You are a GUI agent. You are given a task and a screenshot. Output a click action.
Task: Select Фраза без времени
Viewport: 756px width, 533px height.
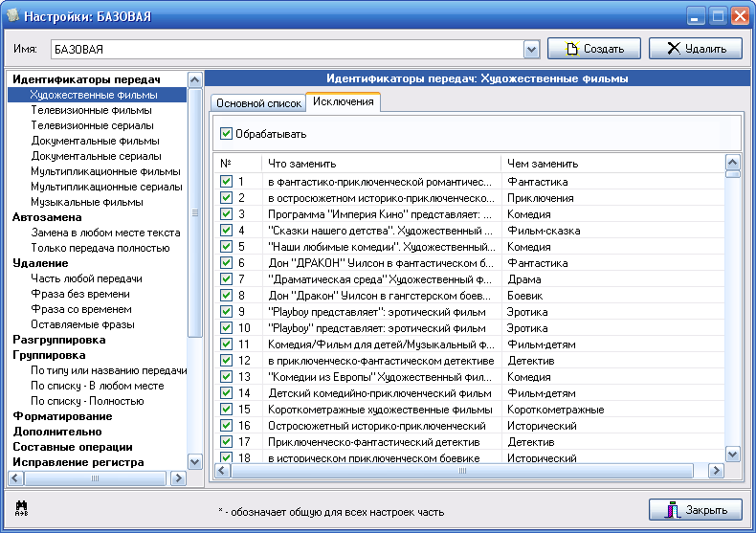80,294
